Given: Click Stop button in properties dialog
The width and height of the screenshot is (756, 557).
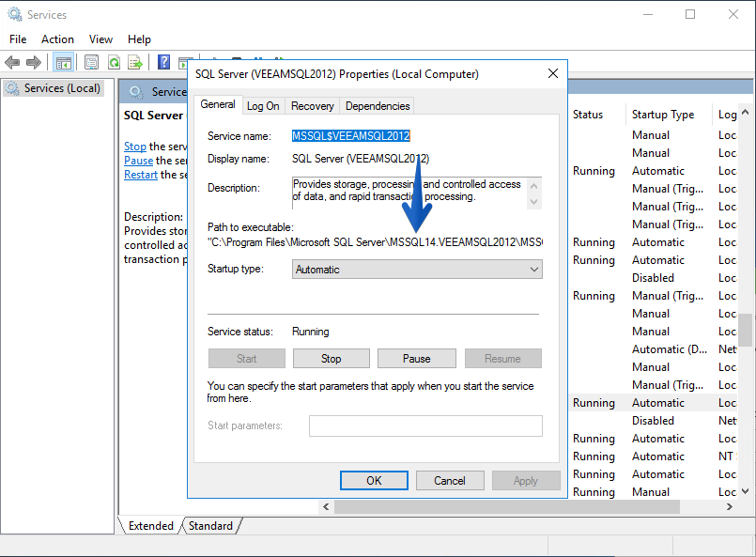Looking at the screenshot, I should click(332, 358).
